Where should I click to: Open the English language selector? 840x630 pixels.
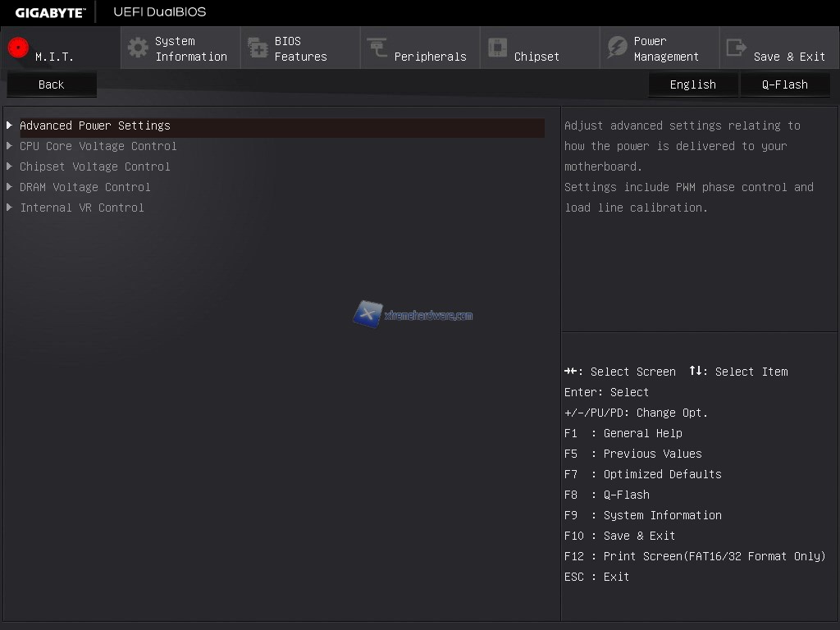pyautogui.click(x=692, y=84)
